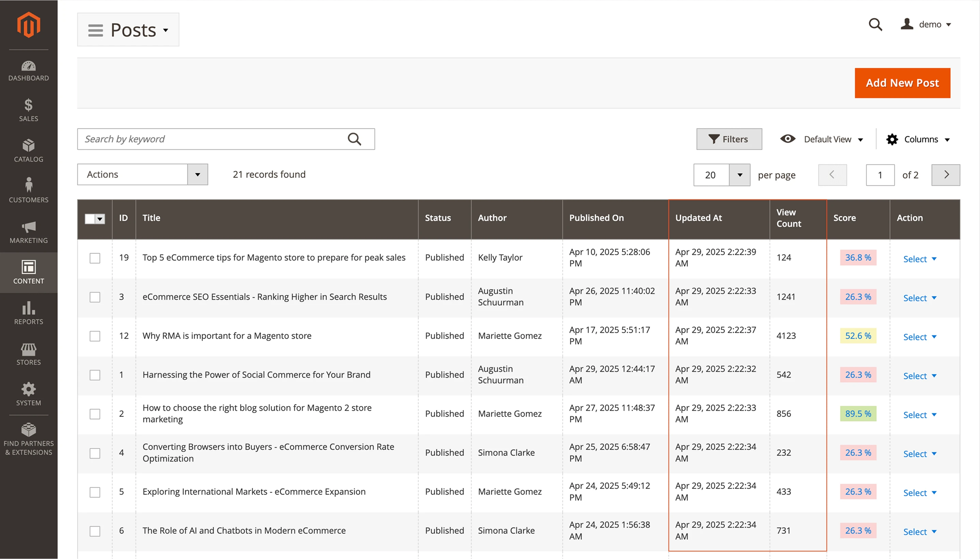Click the Columns gear icon
Viewport: 980px width, 559px height.
(892, 139)
